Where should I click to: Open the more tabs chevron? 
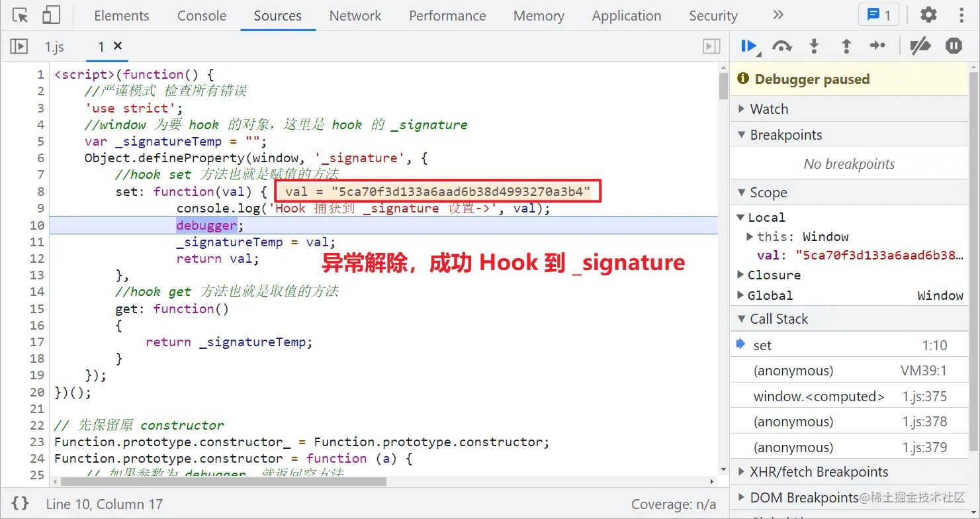[x=778, y=15]
